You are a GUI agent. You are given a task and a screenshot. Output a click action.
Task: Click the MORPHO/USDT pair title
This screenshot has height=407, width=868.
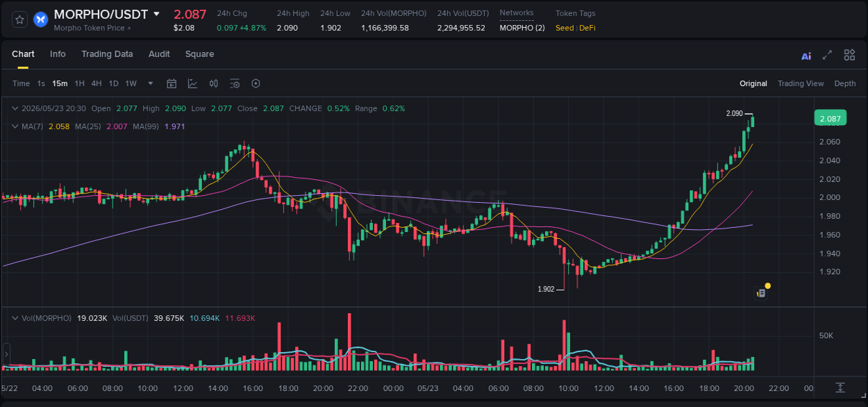pyautogui.click(x=101, y=14)
